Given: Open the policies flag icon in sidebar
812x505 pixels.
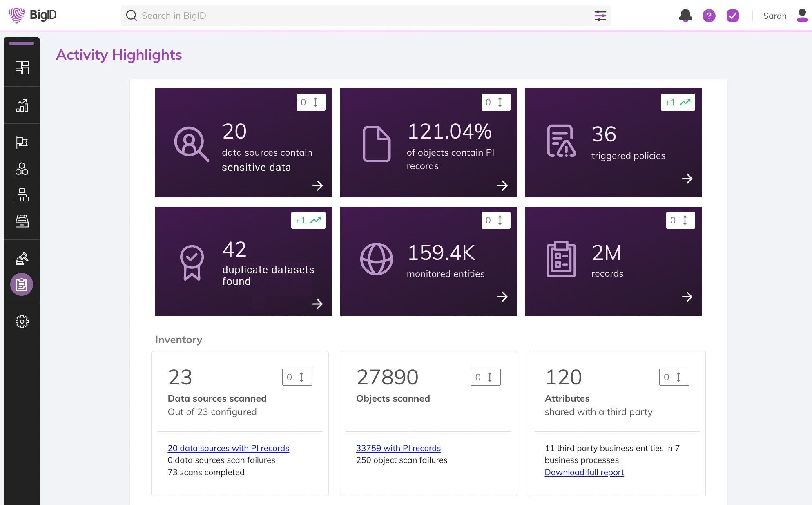Looking at the screenshot, I should [x=22, y=143].
